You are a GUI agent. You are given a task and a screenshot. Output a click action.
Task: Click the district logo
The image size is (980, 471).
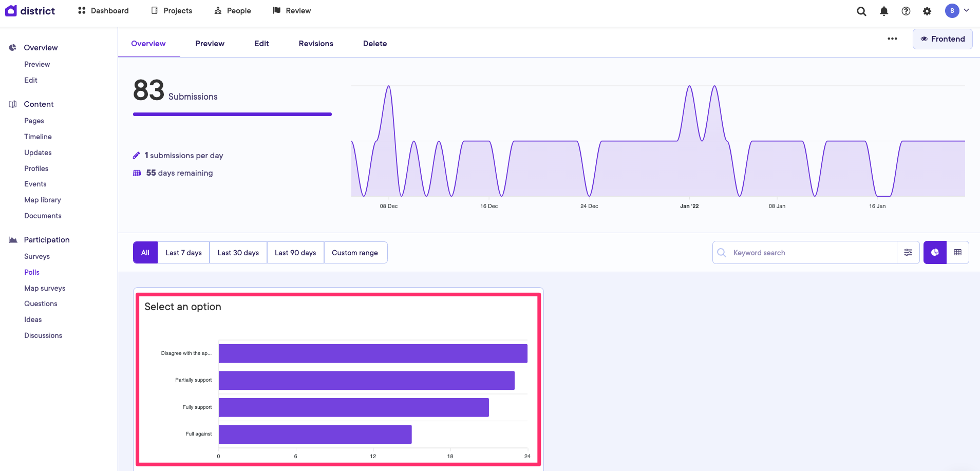click(30, 11)
